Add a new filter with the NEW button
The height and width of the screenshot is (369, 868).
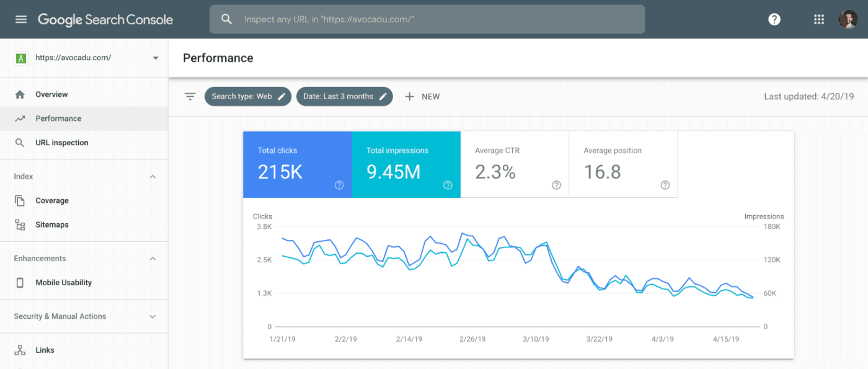[422, 96]
